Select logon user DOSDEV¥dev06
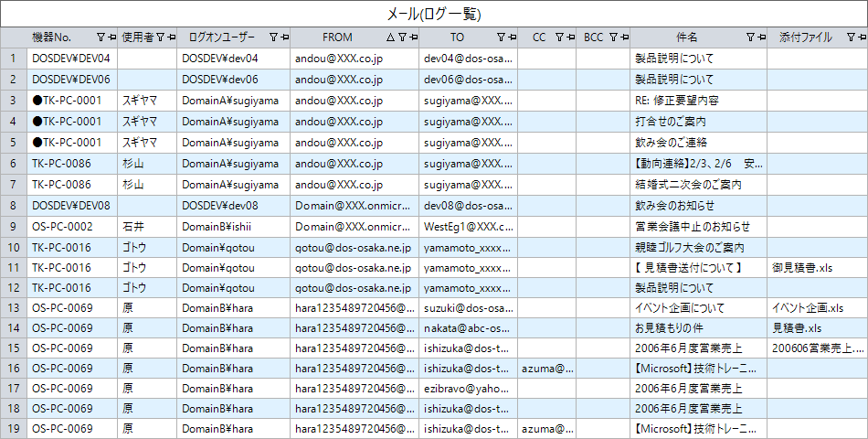Image resolution: width=868 pixels, height=439 pixels. coord(234,80)
